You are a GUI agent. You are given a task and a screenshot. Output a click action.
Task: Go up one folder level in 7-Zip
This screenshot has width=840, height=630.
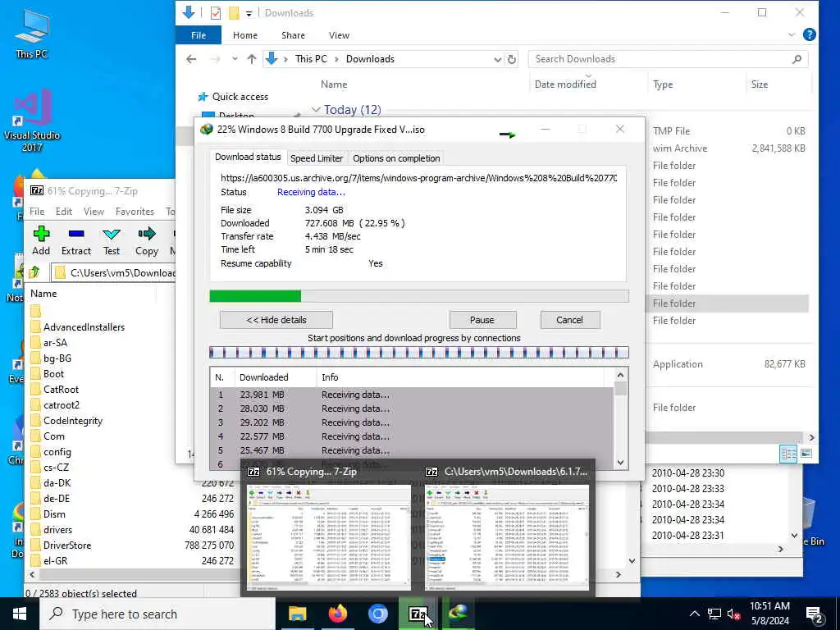click(34, 272)
